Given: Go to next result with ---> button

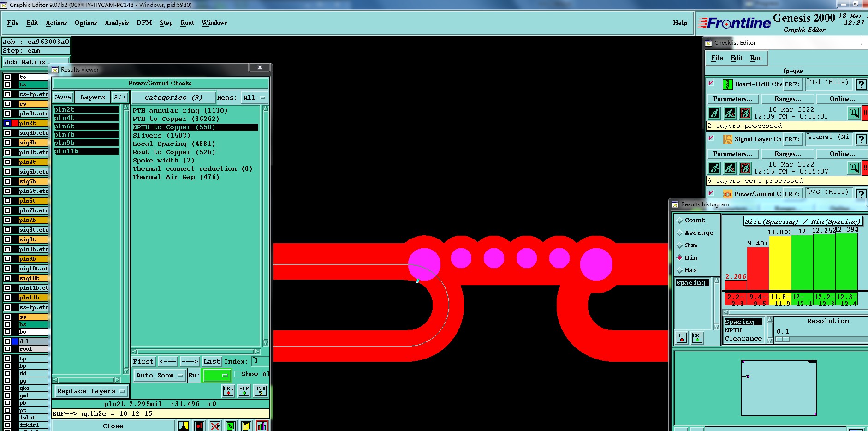Looking at the screenshot, I should [x=190, y=362].
